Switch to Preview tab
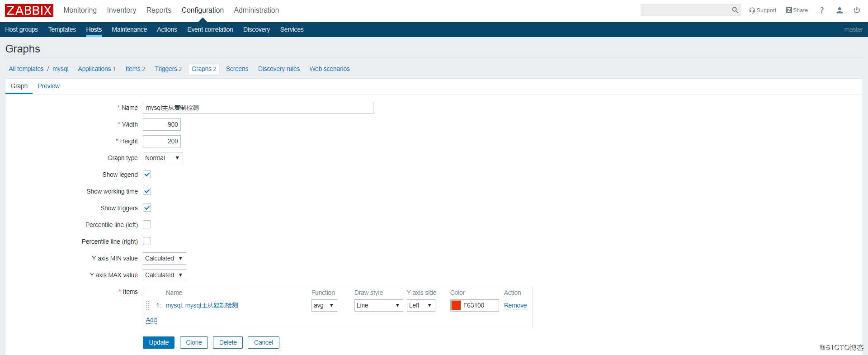 click(x=48, y=86)
